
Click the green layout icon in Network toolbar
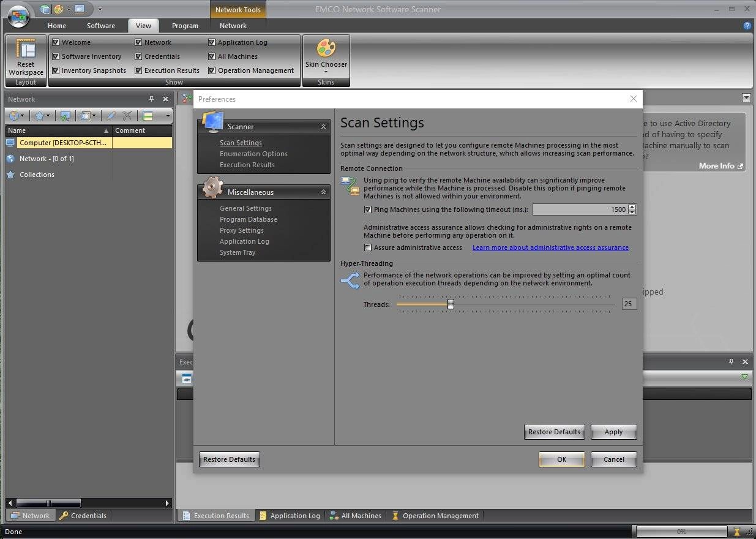click(148, 115)
